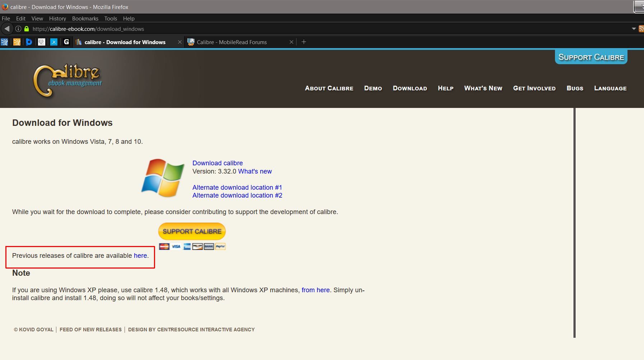Image resolution: width=644 pixels, height=360 pixels.
Task: Open the black 'G' pinned tab
Action: (66, 42)
